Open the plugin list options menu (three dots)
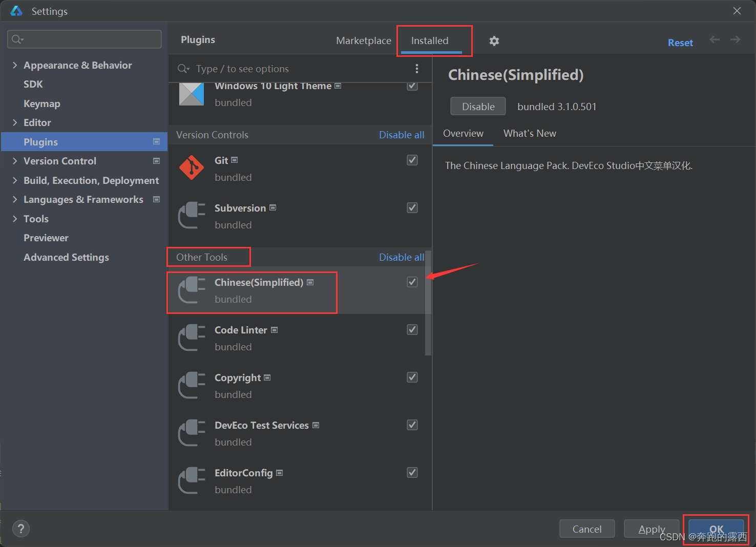The width and height of the screenshot is (756, 547). [x=417, y=69]
